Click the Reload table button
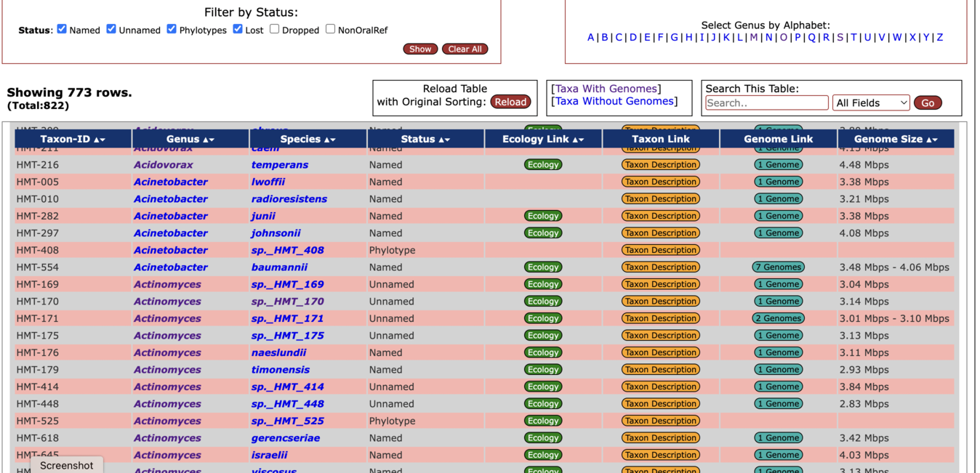The height and width of the screenshot is (473, 980). tap(510, 102)
